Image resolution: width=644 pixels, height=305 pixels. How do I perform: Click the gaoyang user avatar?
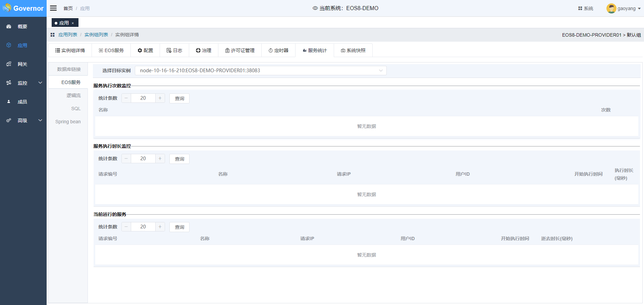[611, 8]
